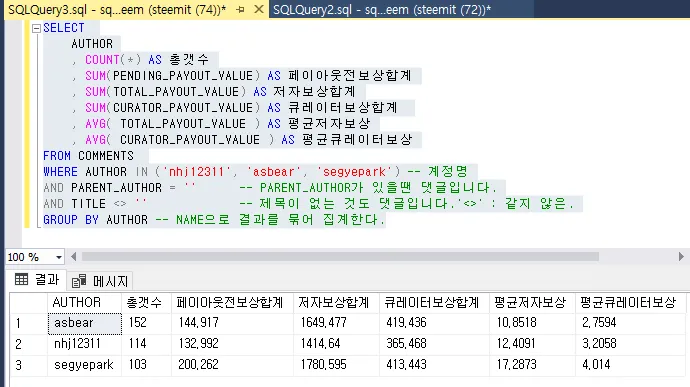This screenshot has height=387, width=690.
Task: Click the cell with value 103
Action: click(x=146, y=365)
